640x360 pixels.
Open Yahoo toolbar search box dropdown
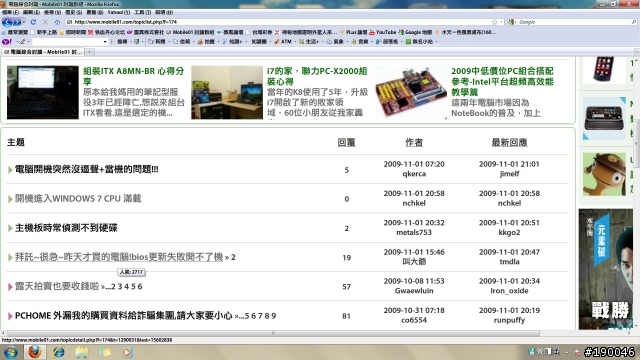pyautogui.click(x=105, y=42)
